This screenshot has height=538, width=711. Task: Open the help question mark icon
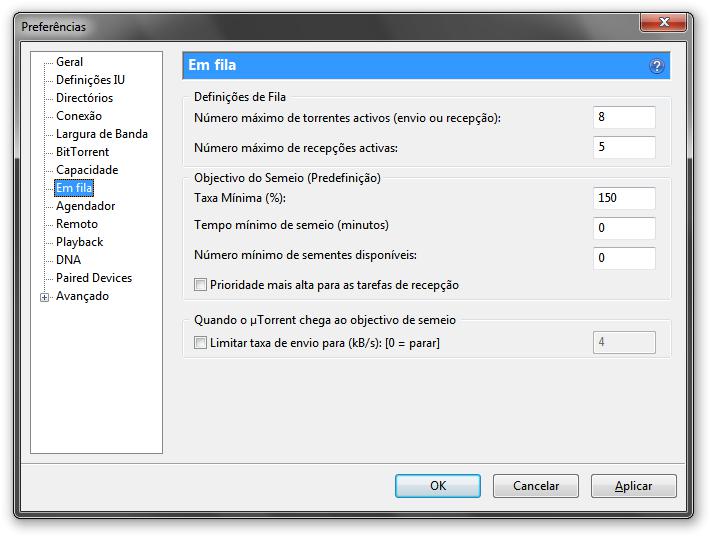(656, 66)
